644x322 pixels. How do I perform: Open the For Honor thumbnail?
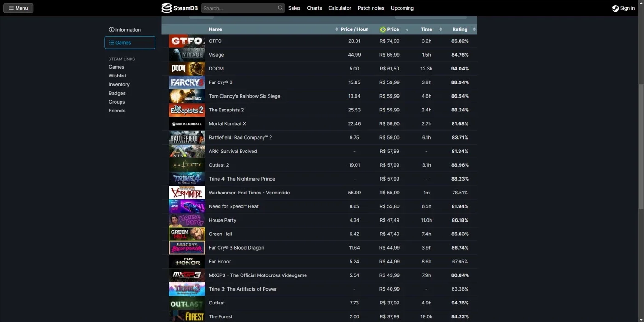click(187, 262)
